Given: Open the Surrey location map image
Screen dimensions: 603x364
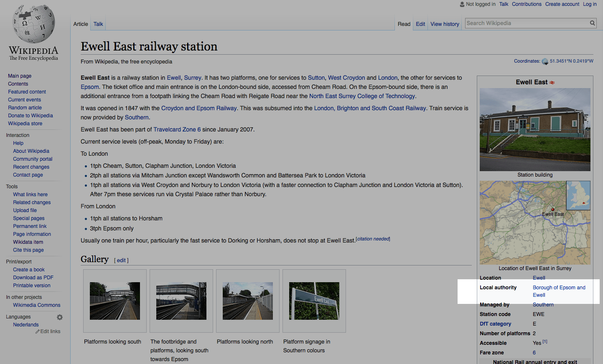Looking at the screenshot, I should pyautogui.click(x=535, y=222).
